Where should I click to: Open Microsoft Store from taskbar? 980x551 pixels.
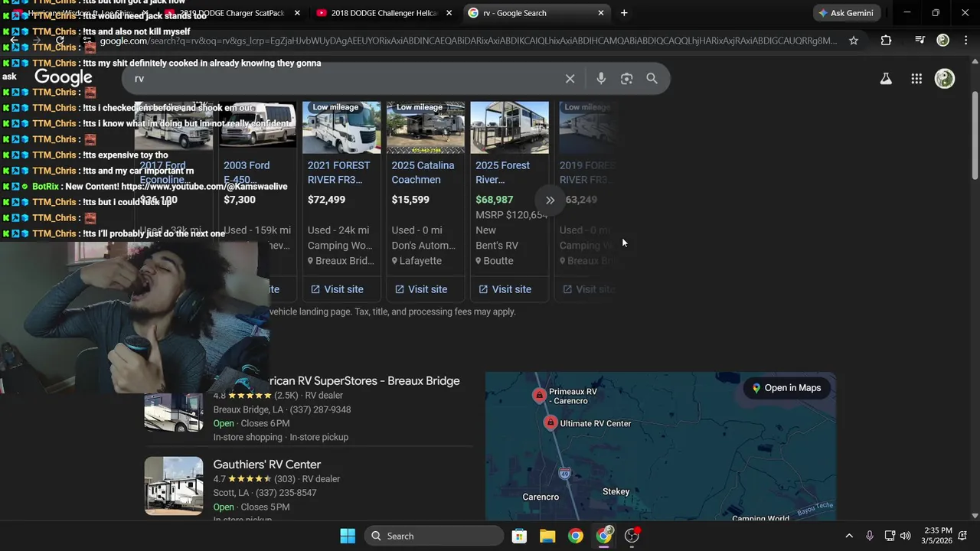point(519,536)
